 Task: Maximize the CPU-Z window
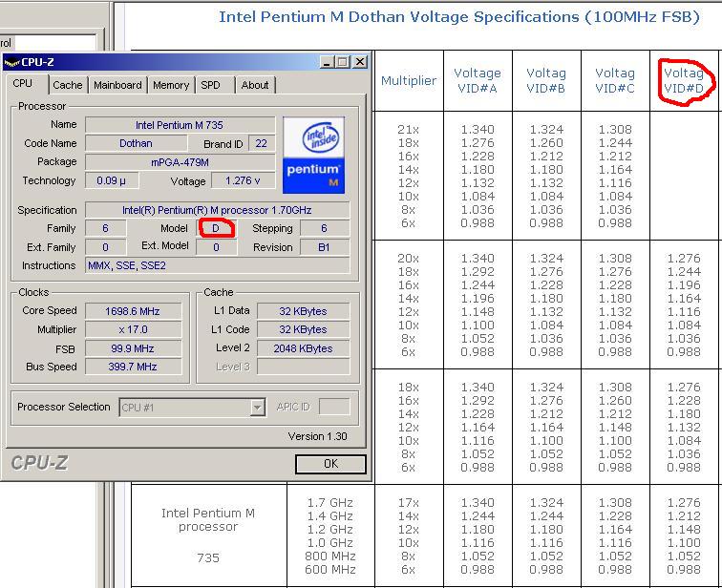(x=342, y=62)
